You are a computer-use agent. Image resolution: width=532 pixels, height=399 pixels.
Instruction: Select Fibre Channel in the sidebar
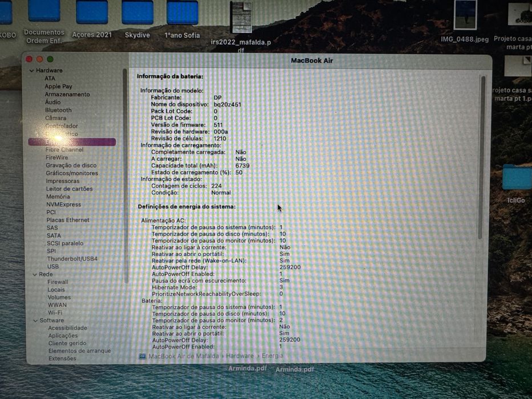coord(64,149)
